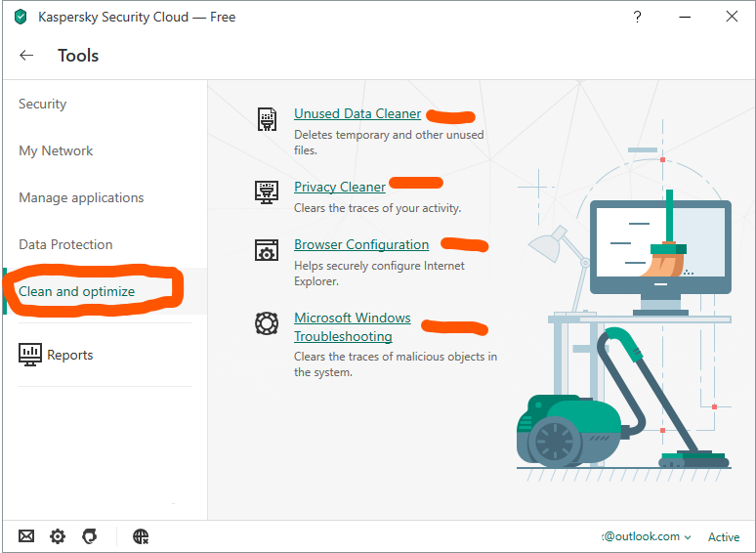Open the help question mark
Viewport: 756px width, 553px height.
click(x=637, y=17)
